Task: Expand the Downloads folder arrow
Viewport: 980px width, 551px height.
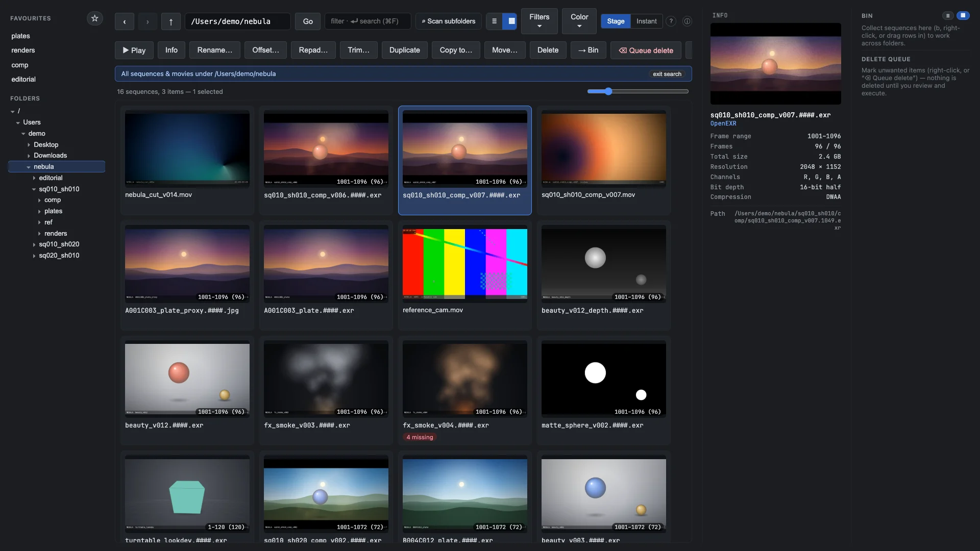Action: (29, 156)
